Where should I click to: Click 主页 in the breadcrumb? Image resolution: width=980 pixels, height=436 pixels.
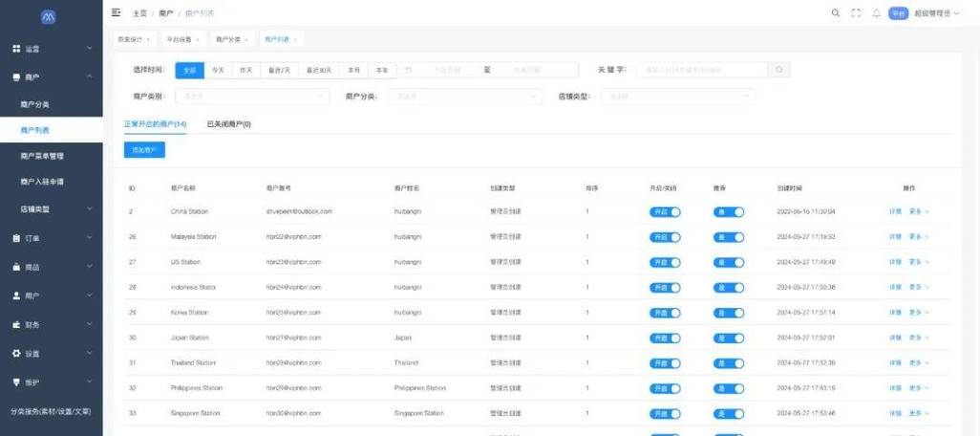(x=138, y=13)
